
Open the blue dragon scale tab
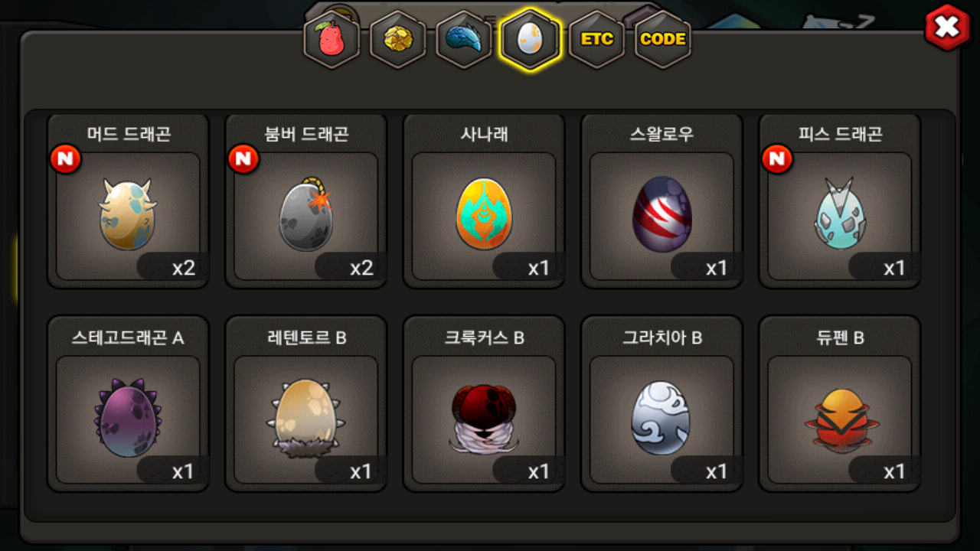coord(464,40)
